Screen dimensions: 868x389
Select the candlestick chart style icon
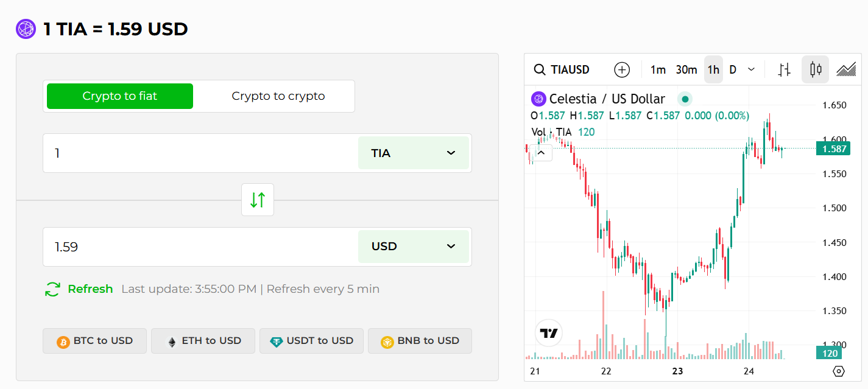point(814,69)
